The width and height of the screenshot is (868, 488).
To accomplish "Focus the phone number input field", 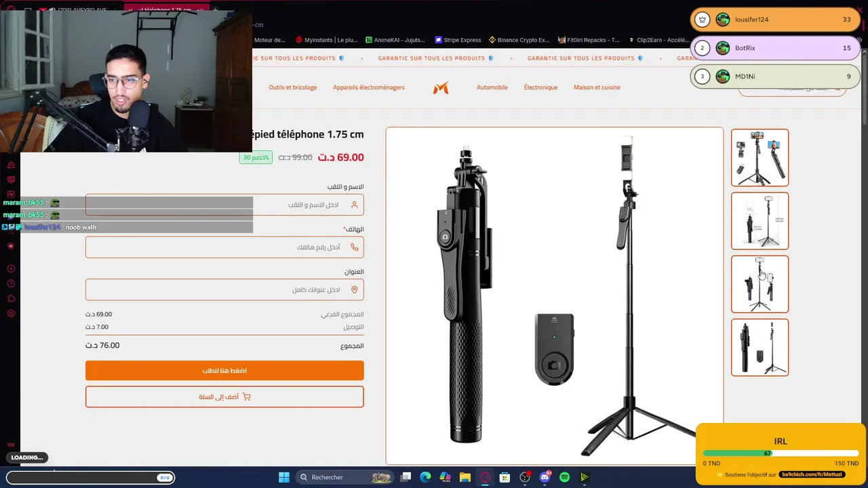I will coord(224,247).
